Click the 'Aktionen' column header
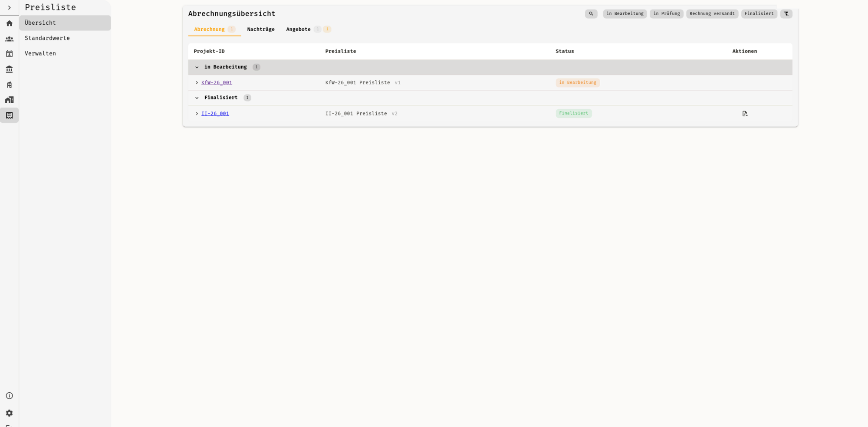The width and height of the screenshot is (868, 427). pyautogui.click(x=745, y=51)
